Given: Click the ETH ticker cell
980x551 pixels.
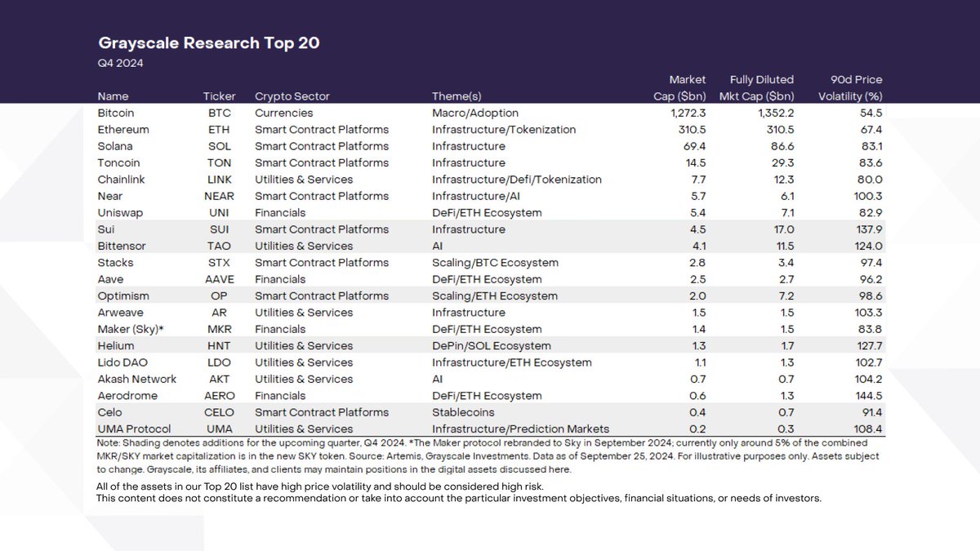Looking at the screenshot, I should pos(218,129).
